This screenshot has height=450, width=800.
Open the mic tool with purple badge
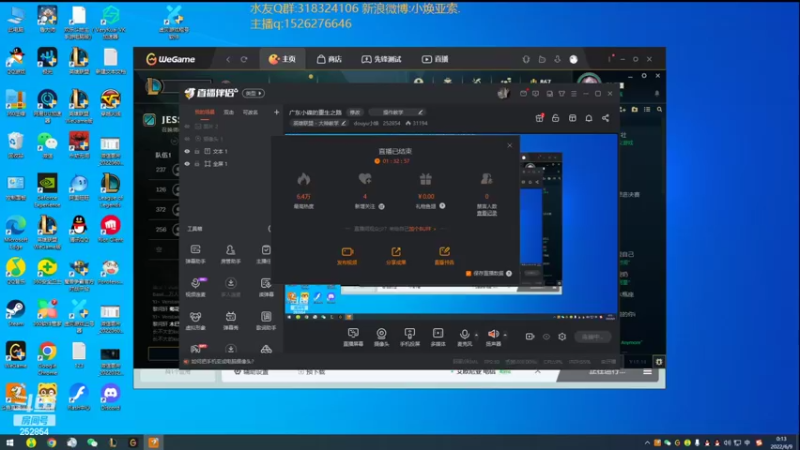(195, 287)
